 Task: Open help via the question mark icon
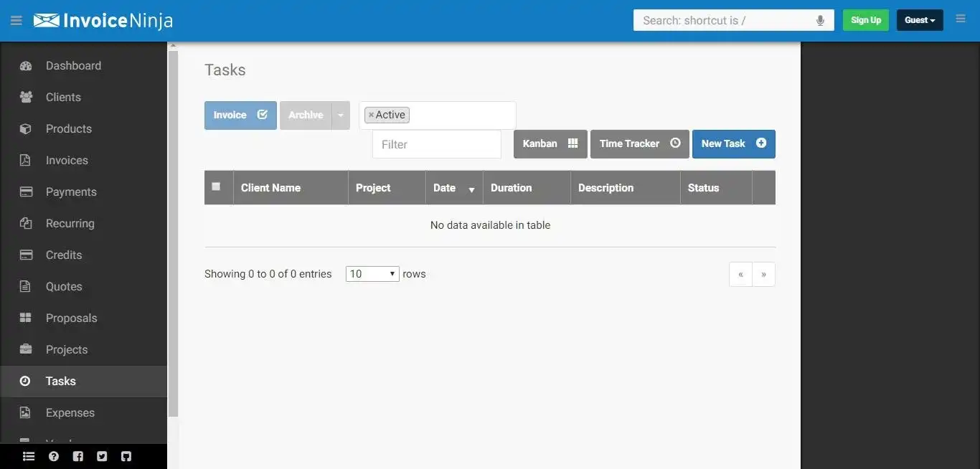(53, 456)
